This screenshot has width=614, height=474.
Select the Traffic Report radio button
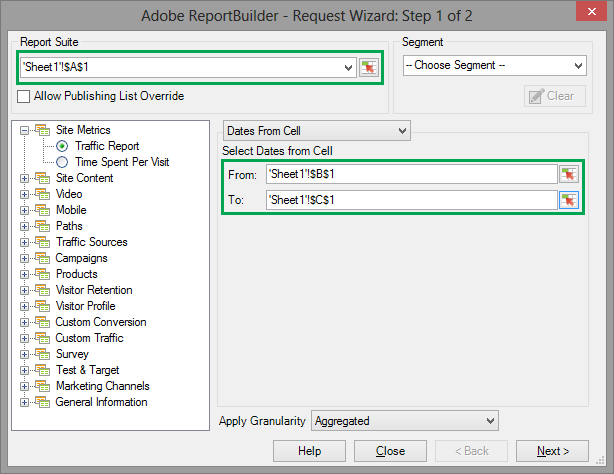tap(62, 146)
